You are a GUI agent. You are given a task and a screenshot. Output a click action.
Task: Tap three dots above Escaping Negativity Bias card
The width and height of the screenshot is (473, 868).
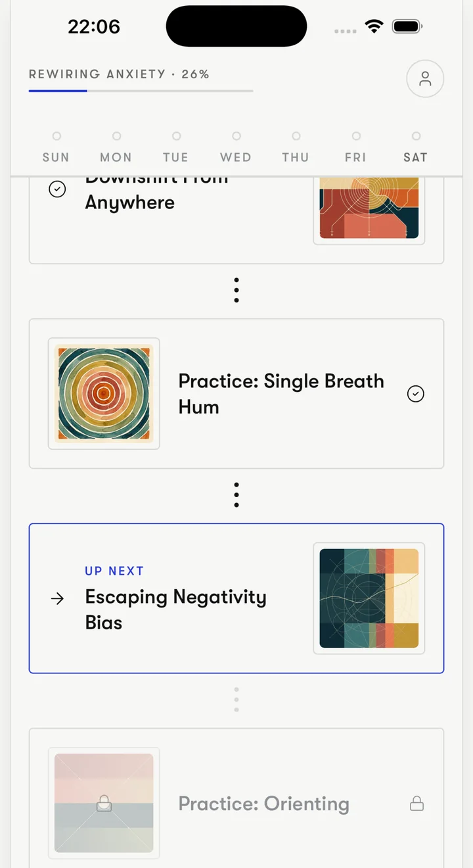[x=236, y=494]
